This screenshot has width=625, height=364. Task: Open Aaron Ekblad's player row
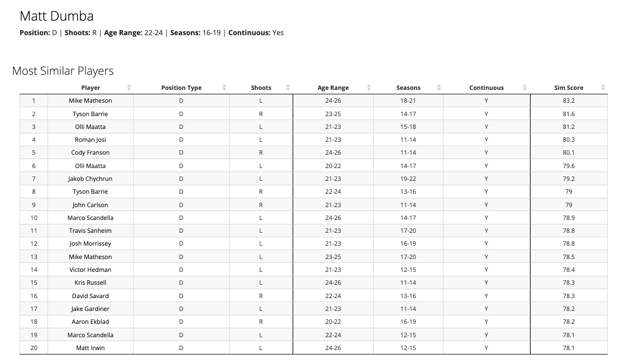90,322
